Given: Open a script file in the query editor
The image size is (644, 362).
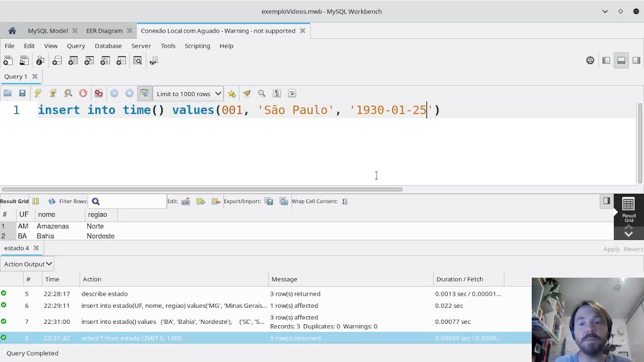Looking at the screenshot, I should (x=8, y=93).
